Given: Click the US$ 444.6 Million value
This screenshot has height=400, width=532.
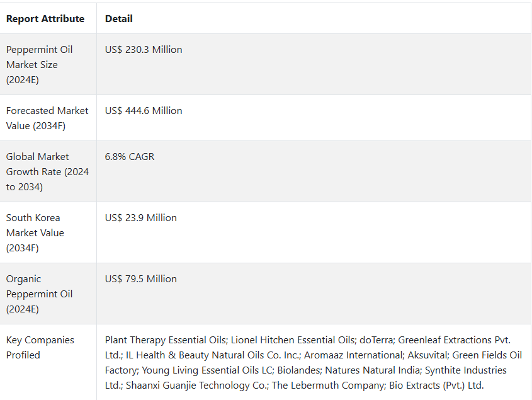Looking at the screenshot, I should coord(144,111).
